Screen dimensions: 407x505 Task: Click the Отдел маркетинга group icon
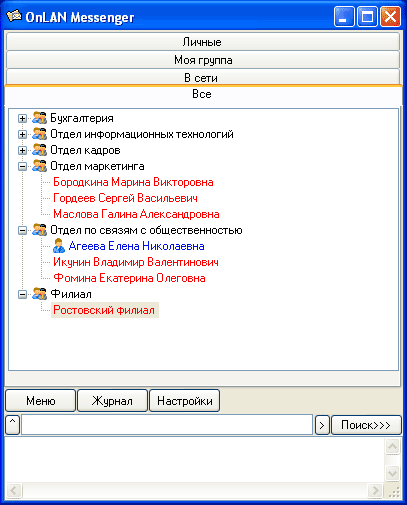coord(40,166)
